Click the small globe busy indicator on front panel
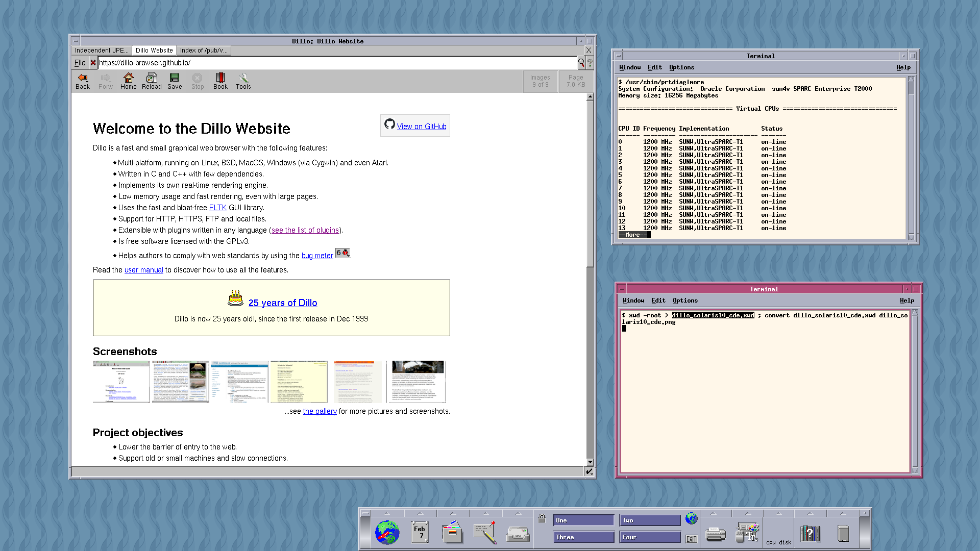980x551 pixels. pos(692,518)
